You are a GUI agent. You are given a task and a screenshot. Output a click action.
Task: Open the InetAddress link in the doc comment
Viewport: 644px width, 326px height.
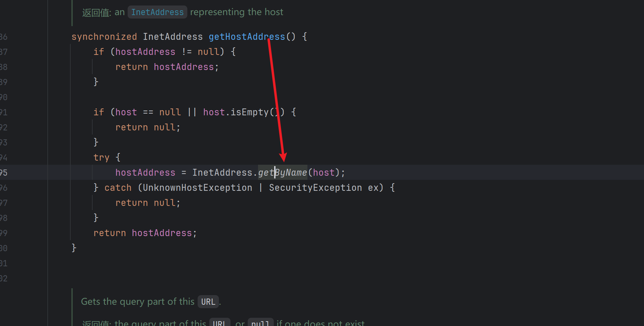click(x=157, y=12)
